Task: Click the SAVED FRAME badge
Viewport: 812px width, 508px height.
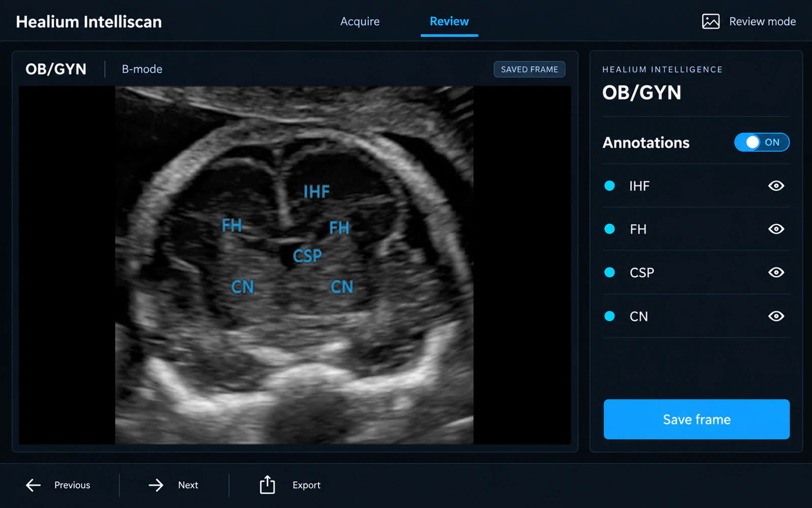Action: pos(529,69)
